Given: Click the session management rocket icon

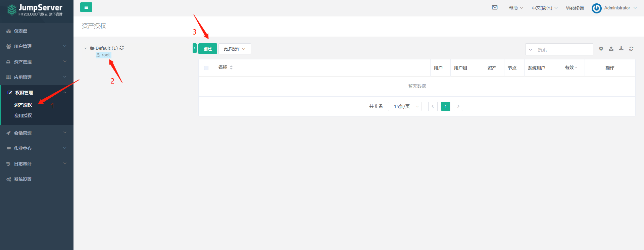Looking at the screenshot, I should [9, 133].
